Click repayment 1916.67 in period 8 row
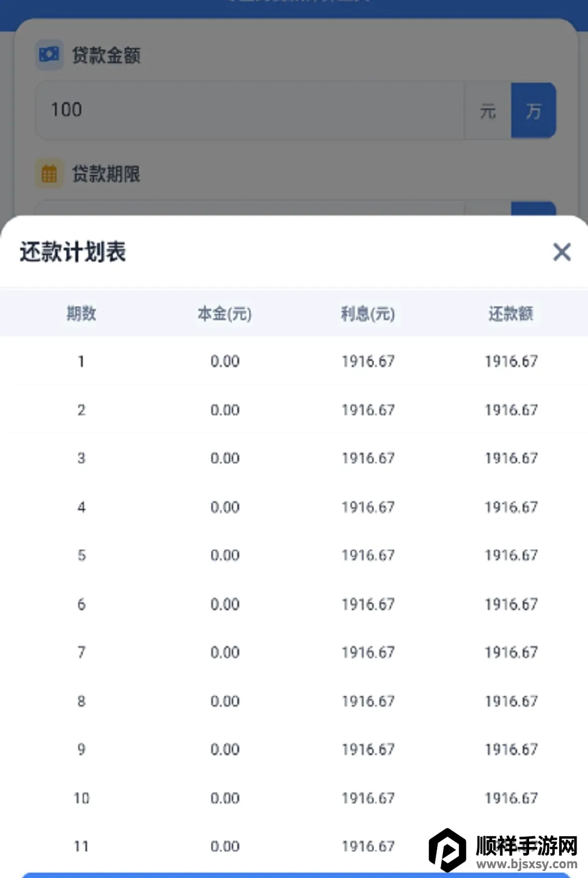588x878 pixels. (x=511, y=701)
